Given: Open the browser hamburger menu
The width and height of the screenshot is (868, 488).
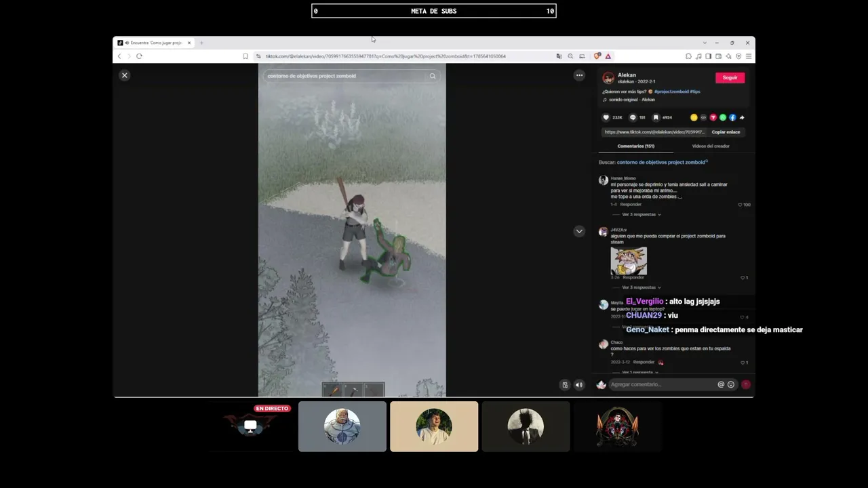Looking at the screenshot, I should (748, 56).
